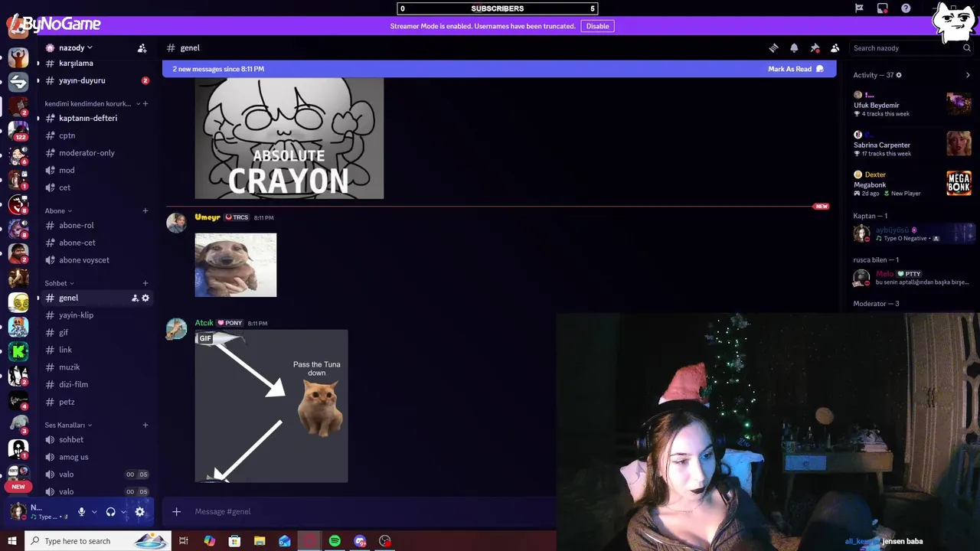The width and height of the screenshot is (980, 551).
Task: Open the Pass the Tuna GIF
Action: click(x=271, y=406)
